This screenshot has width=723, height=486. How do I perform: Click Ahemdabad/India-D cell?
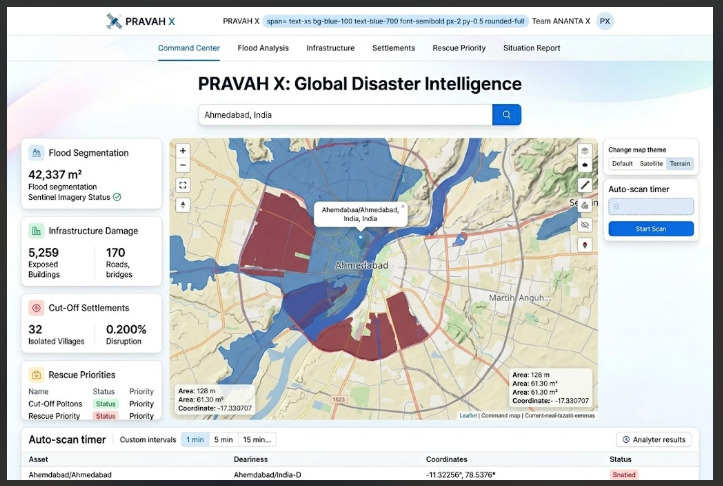tap(267, 474)
